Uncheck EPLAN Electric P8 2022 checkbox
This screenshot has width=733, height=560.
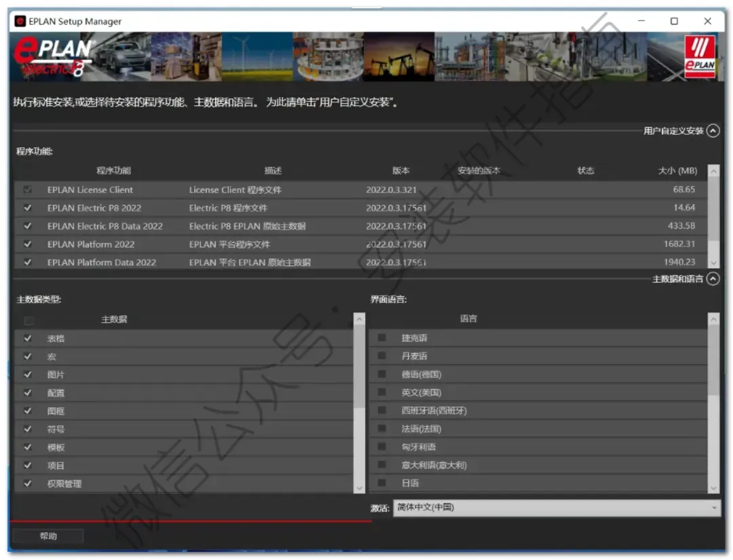tap(28, 208)
